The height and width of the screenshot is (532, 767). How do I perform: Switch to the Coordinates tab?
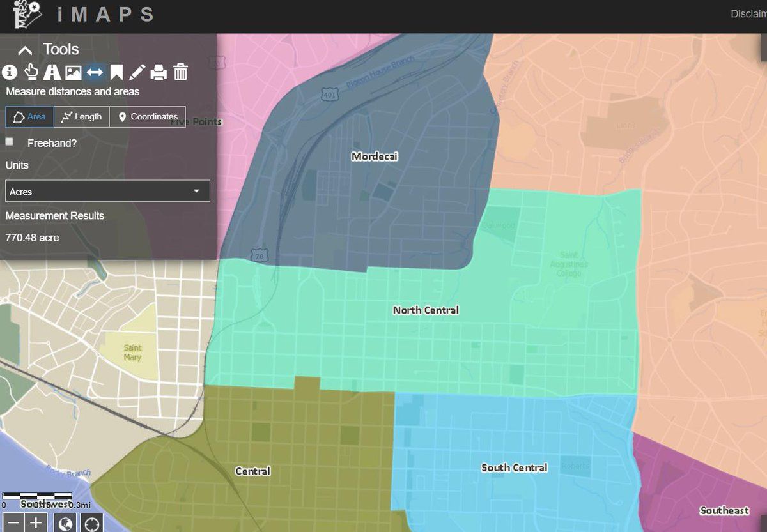[x=148, y=117]
